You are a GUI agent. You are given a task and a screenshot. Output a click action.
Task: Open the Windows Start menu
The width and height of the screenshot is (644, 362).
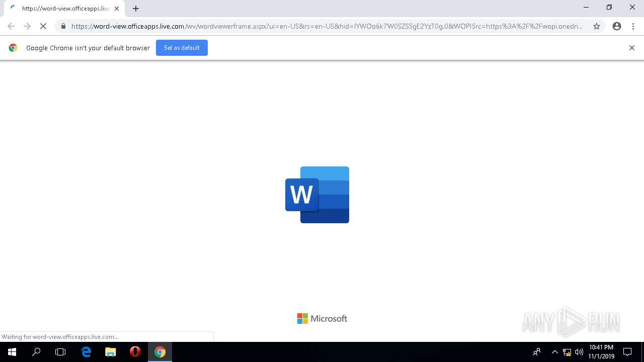coord(12,352)
